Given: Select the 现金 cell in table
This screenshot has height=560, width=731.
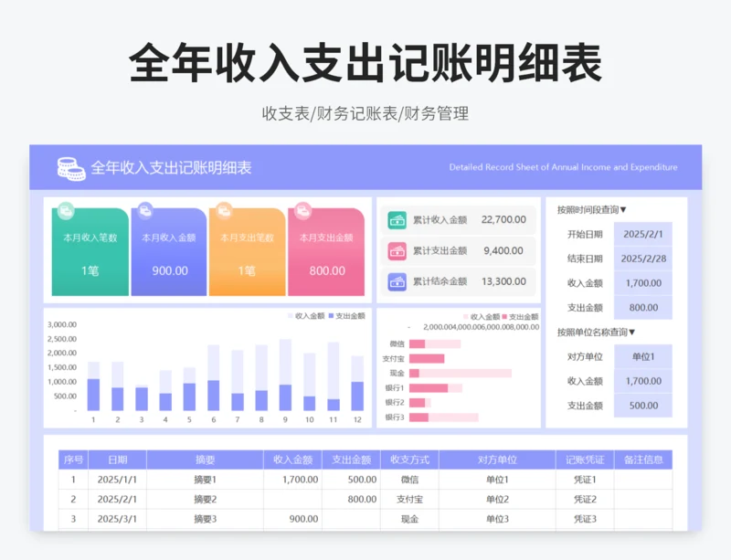Looking at the screenshot, I should click(409, 519).
